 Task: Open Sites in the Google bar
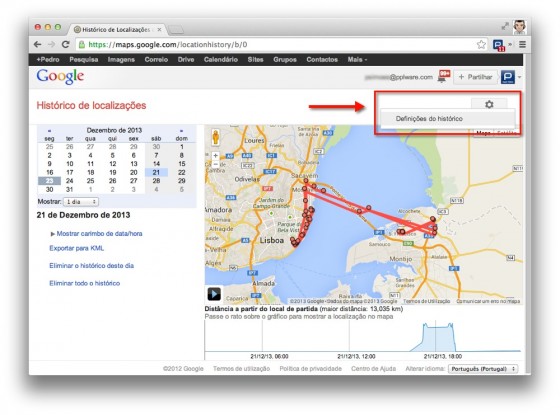(x=255, y=60)
